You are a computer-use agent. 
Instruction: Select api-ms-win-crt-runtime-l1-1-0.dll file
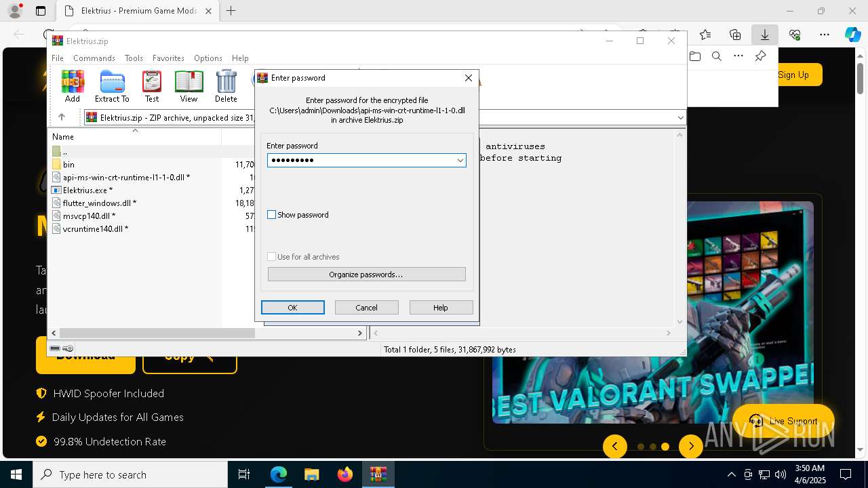coord(126,177)
